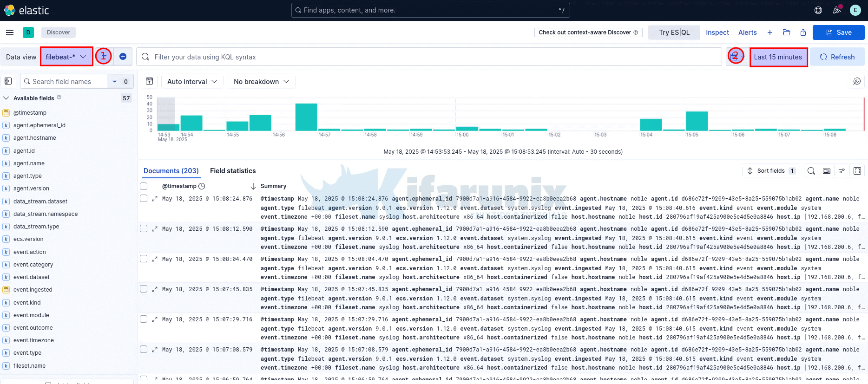Expand the 15:08:24.876 document row
The width and height of the screenshot is (868, 384).
tap(155, 199)
